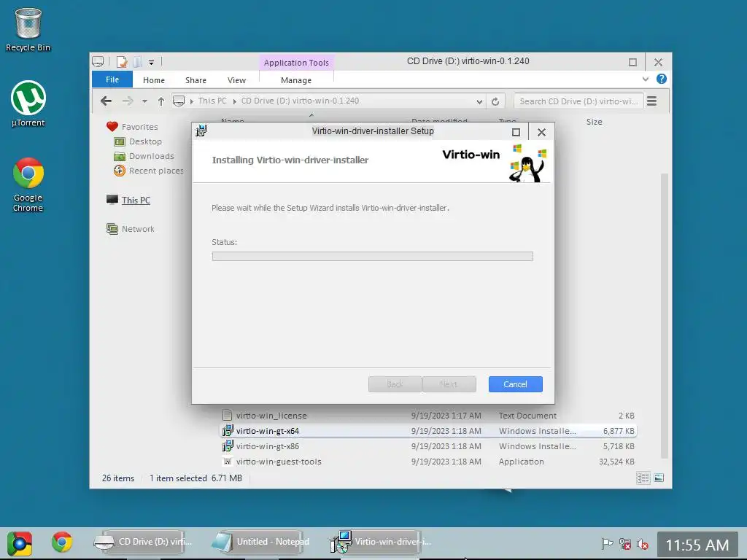This screenshot has width=747, height=560.
Task: Switch to Untitled - Notepad taskbar item
Action: point(261,542)
